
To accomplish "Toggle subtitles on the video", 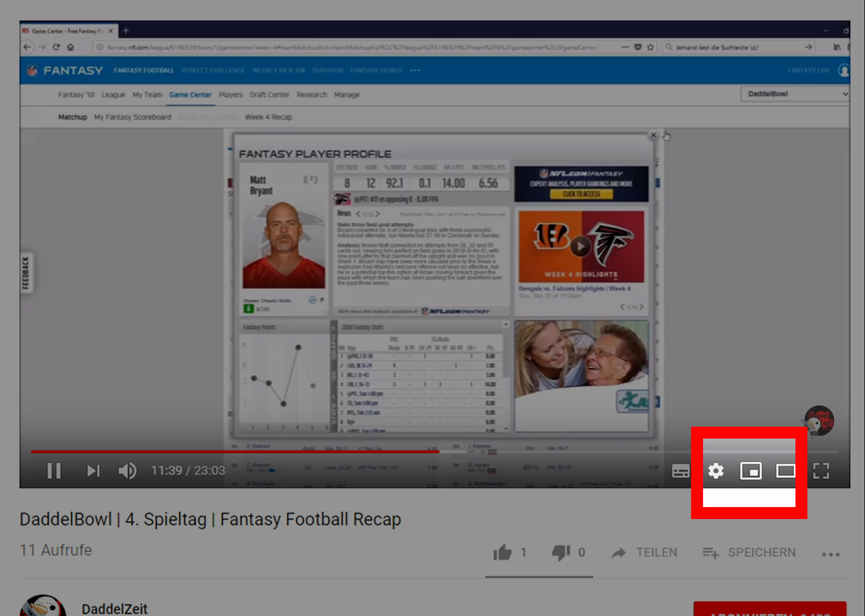I will click(680, 471).
